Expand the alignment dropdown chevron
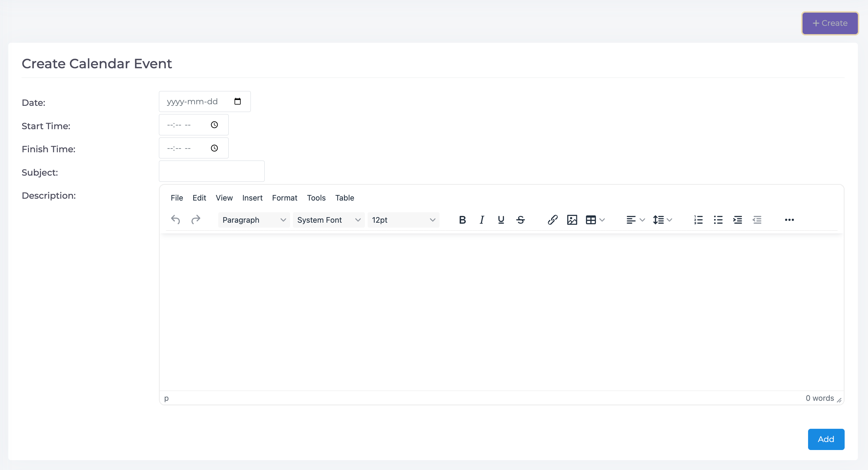Screen dimensions: 868x470 [642, 220]
